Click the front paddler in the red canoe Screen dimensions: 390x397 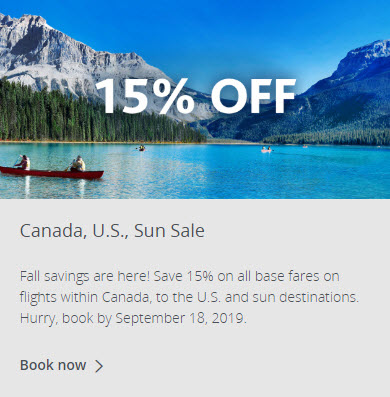78,164
